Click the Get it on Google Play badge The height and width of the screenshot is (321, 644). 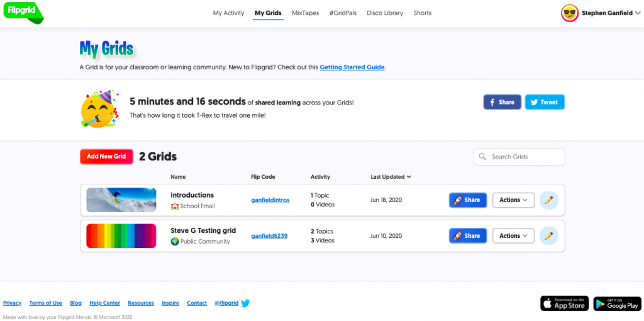pos(617,303)
